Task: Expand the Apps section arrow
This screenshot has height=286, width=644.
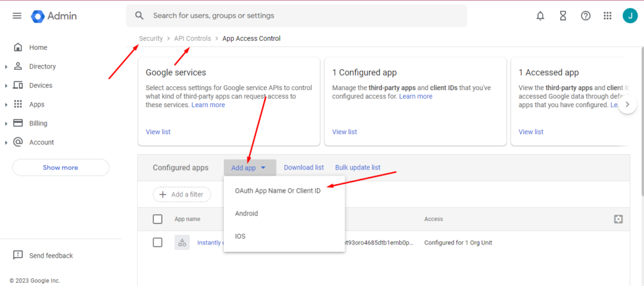Action: click(6, 105)
